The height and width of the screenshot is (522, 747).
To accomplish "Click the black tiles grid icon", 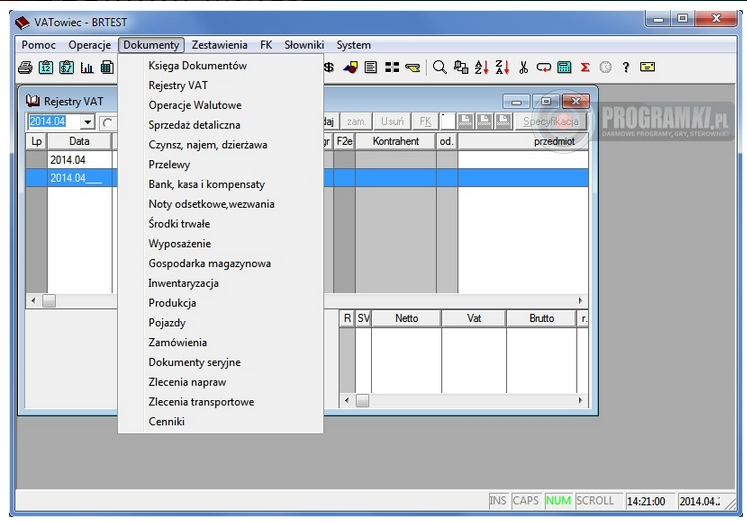I will [392, 67].
